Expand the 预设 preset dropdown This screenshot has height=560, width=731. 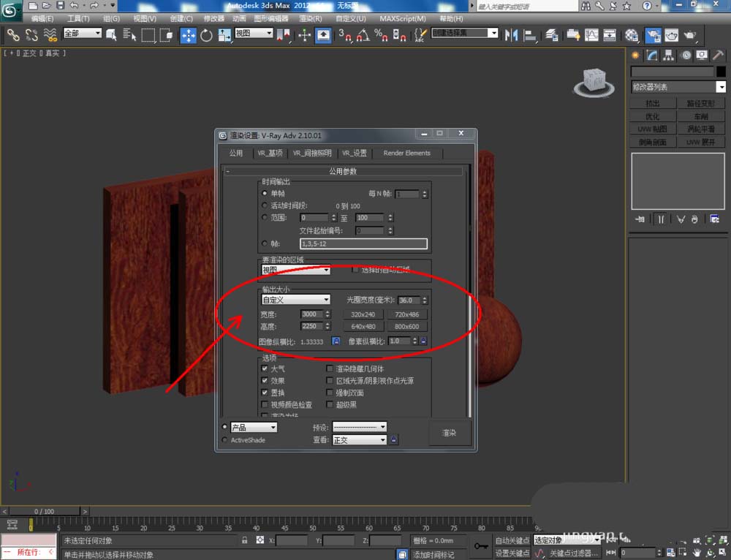(360, 427)
